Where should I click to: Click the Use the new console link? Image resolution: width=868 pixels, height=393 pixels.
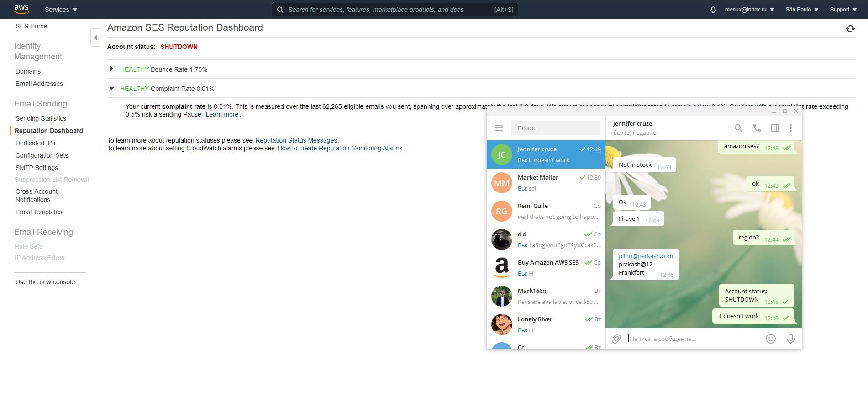[45, 282]
